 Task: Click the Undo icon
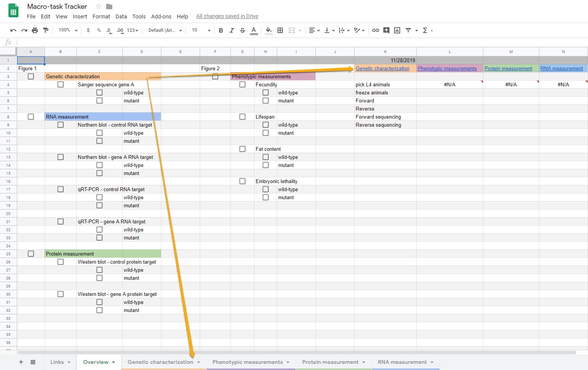[x=13, y=30]
